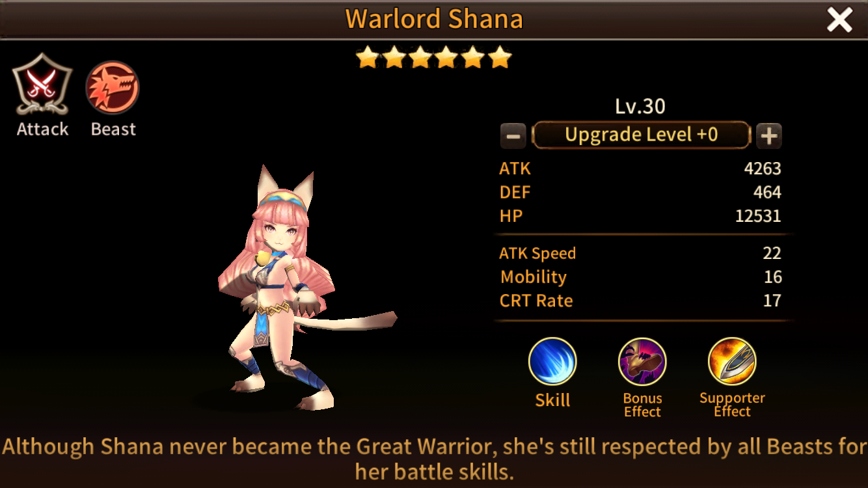Open the blue Skill icon
The height and width of the screenshot is (488, 868).
[552, 361]
